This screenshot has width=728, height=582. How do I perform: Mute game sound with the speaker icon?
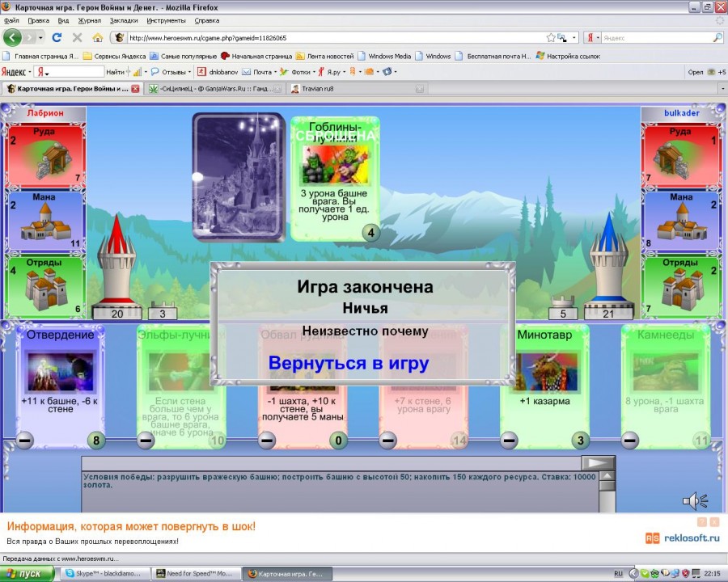(x=695, y=501)
